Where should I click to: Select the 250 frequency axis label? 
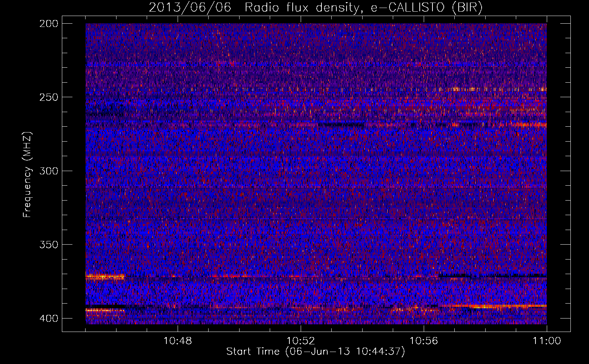(x=48, y=97)
